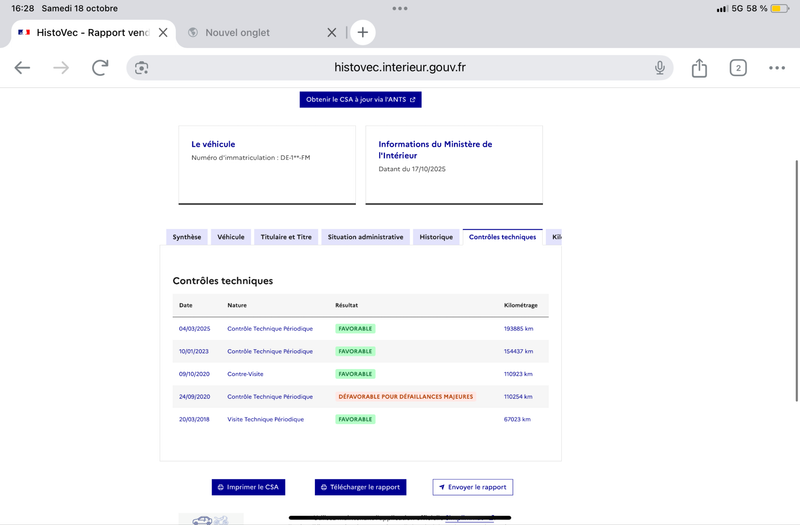Open the browser three-dot menu
The image size is (800, 525).
click(777, 68)
